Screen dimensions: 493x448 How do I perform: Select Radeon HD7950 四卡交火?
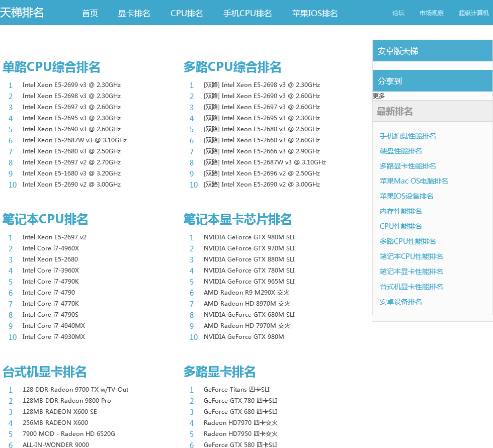241,434
